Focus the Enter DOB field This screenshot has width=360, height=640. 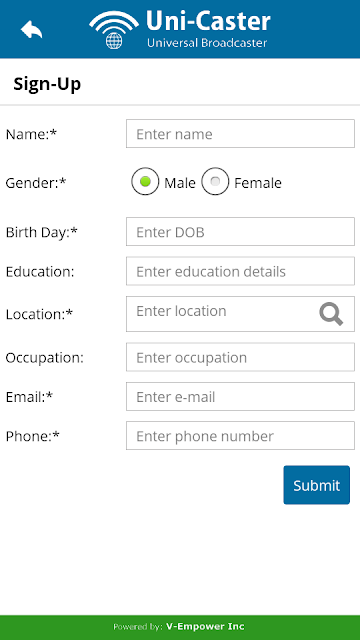pos(240,231)
